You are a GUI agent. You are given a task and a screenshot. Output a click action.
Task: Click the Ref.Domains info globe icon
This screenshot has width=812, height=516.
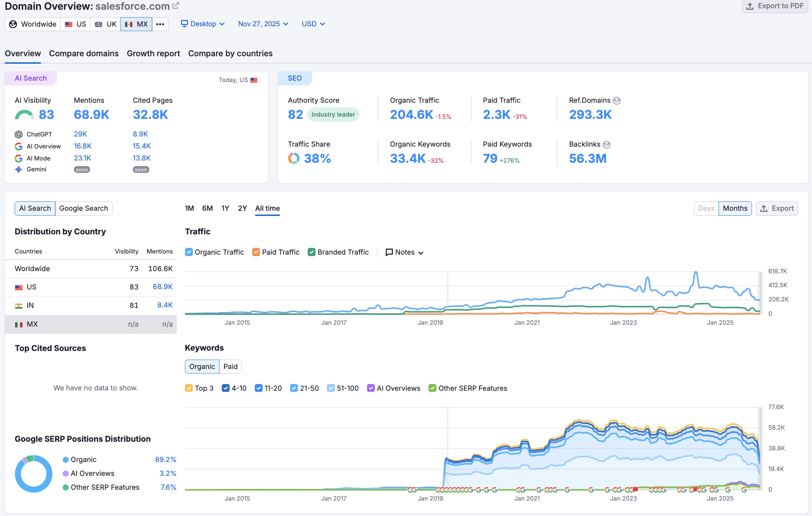[x=617, y=100]
